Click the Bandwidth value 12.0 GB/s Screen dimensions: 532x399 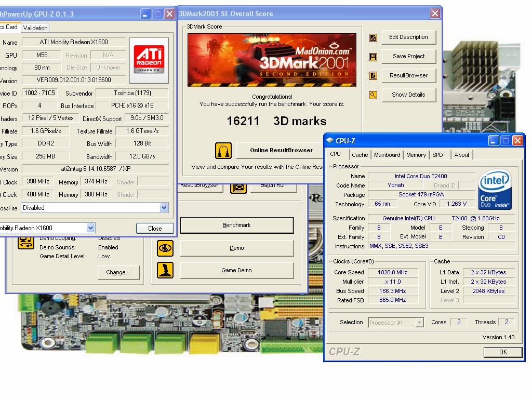click(x=142, y=156)
